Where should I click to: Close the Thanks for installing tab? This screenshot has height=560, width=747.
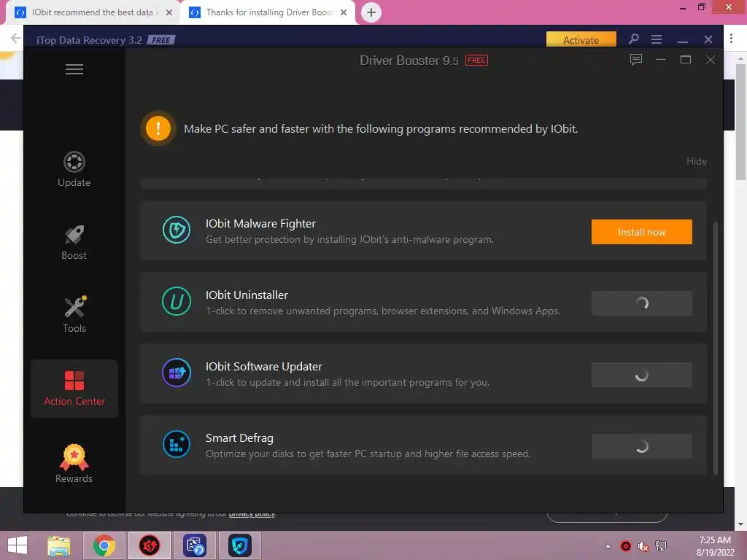click(344, 12)
